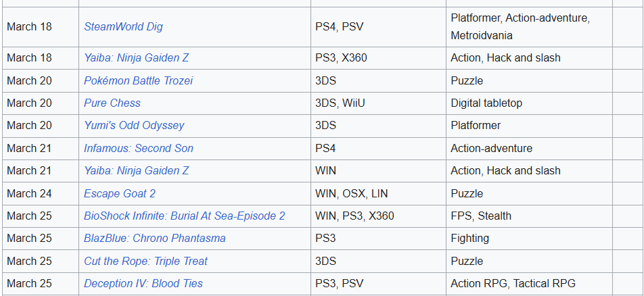Click Yaiba: Ninja Gaiden Z in the March 18 row

pyautogui.click(x=136, y=58)
